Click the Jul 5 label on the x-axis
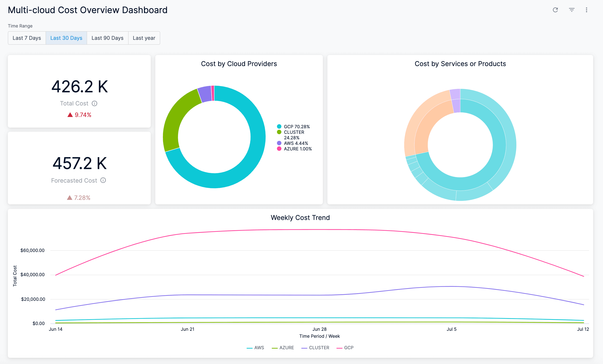This screenshot has height=364, width=603. 451,329
